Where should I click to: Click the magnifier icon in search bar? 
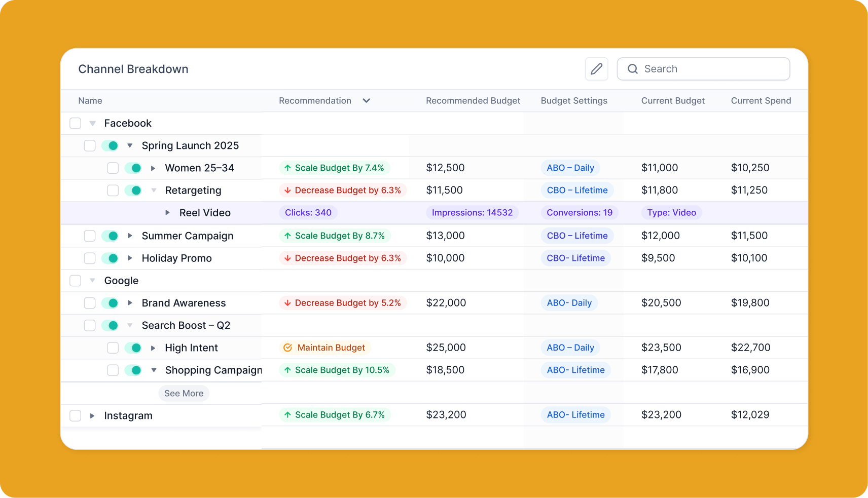632,69
